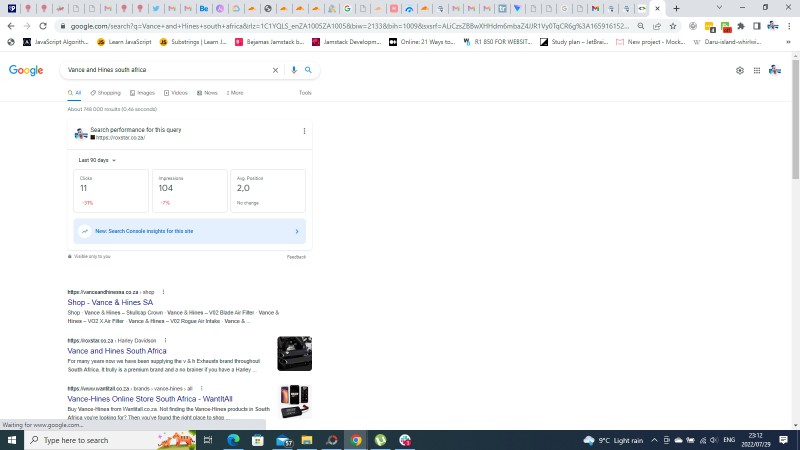This screenshot has width=800, height=450.
Task: Open the zoom magnifier icon in the address bar
Action: (x=641, y=26)
